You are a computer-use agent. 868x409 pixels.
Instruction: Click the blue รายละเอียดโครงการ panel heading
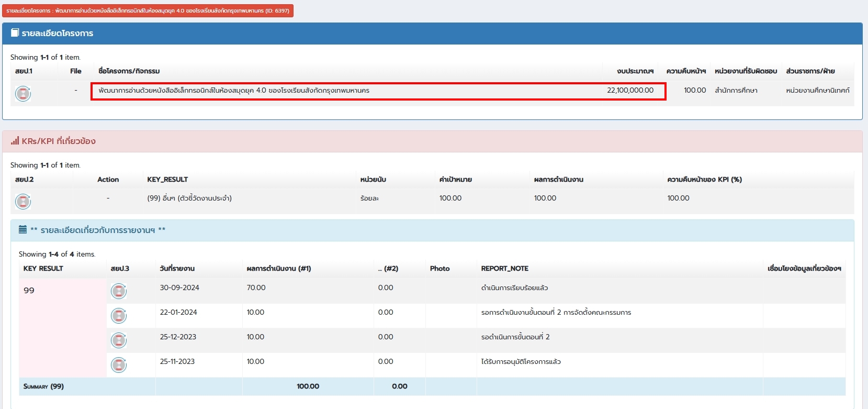coord(432,34)
